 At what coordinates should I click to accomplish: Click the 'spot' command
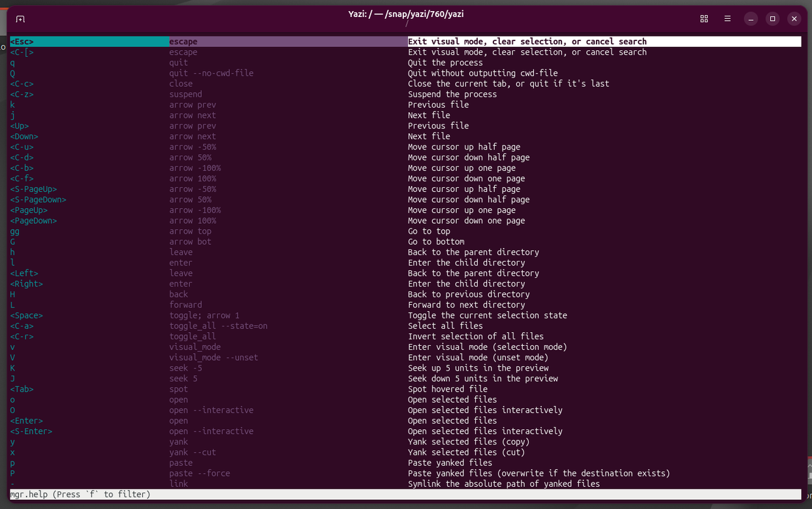point(179,389)
